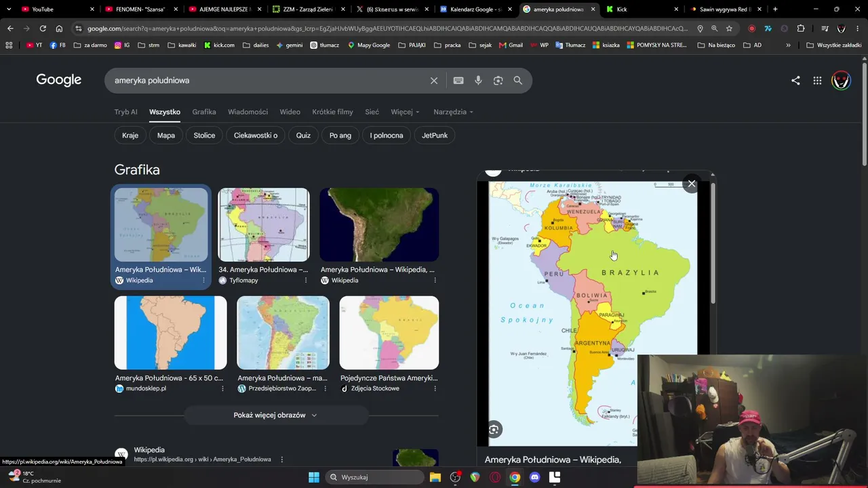The height and width of the screenshot is (488, 868).
Task: Clear the search box with the X icon
Action: point(434,81)
